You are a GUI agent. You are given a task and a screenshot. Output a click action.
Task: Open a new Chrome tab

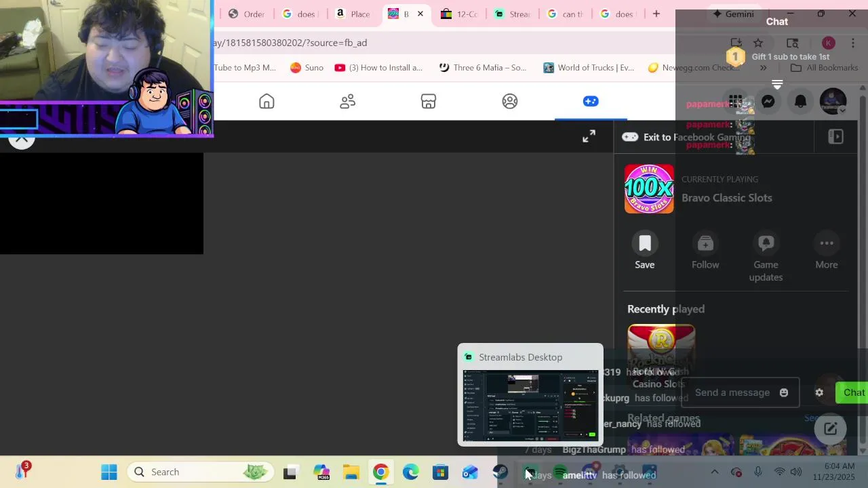(656, 14)
